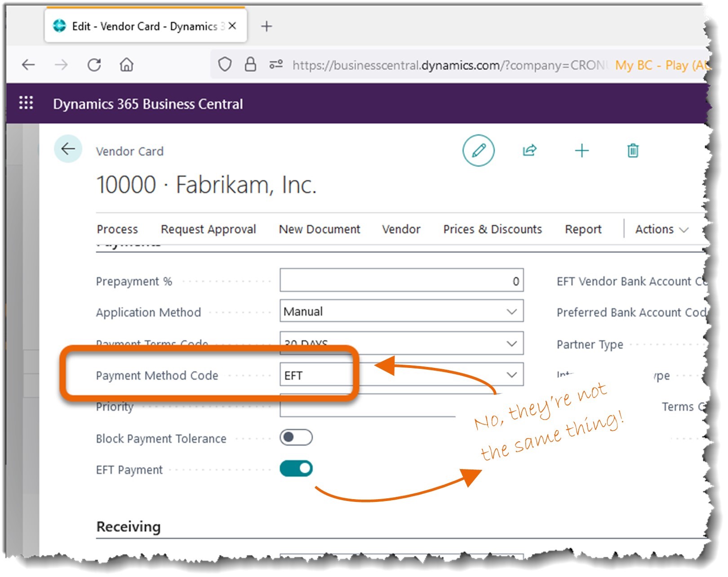The image size is (728, 577).
Task: Click the Vendor Card page caption
Action: pos(129,151)
